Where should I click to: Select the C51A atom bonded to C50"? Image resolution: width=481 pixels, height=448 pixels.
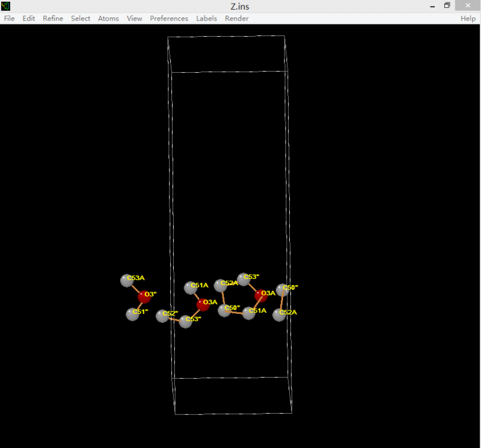click(249, 313)
